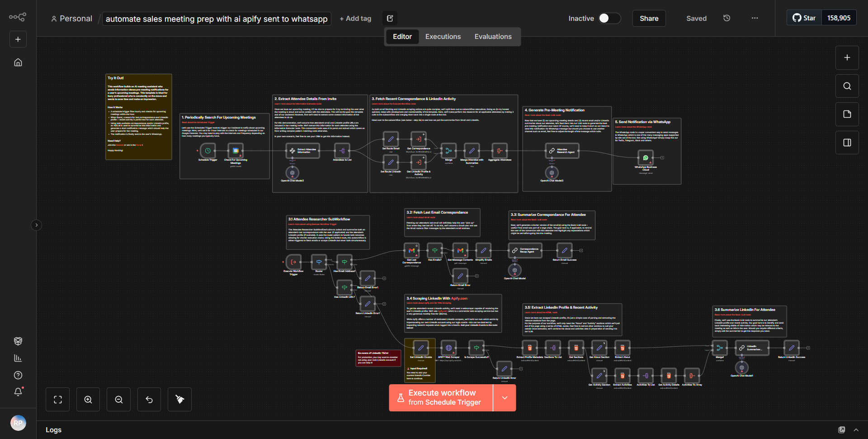Create new item with sidebar plus button
Screen dimensions: 868x439
18,39
